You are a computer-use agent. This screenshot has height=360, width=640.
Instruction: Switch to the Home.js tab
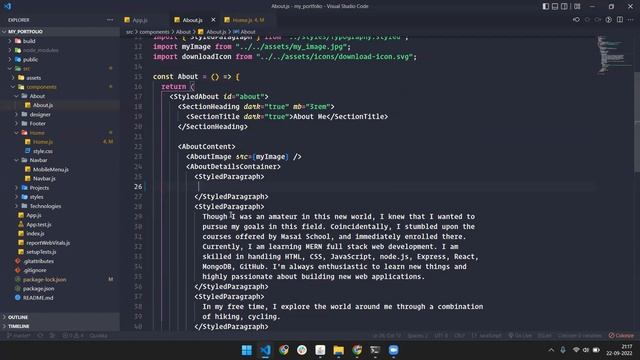(248, 20)
